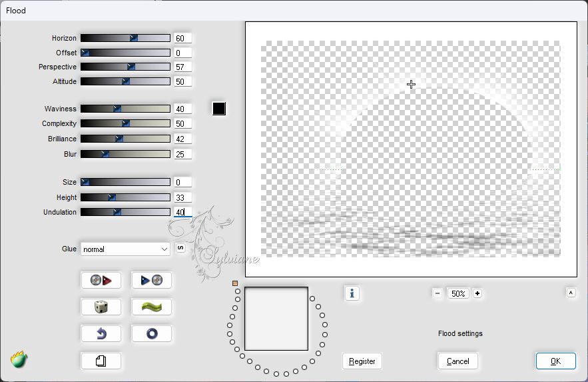This screenshot has width=588, height=382.
Task: Click the Altitude slider
Action: pos(125,81)
